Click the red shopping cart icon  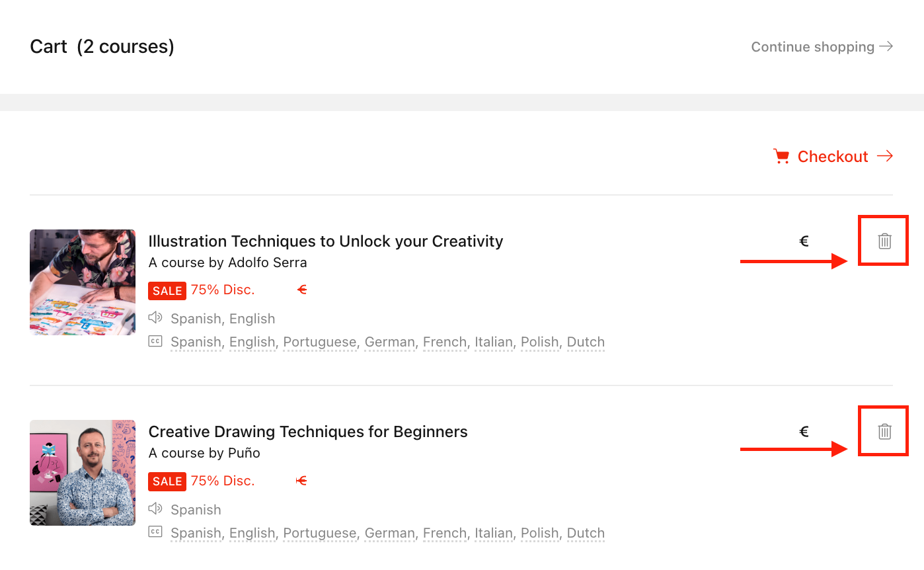tap(781, 157)
